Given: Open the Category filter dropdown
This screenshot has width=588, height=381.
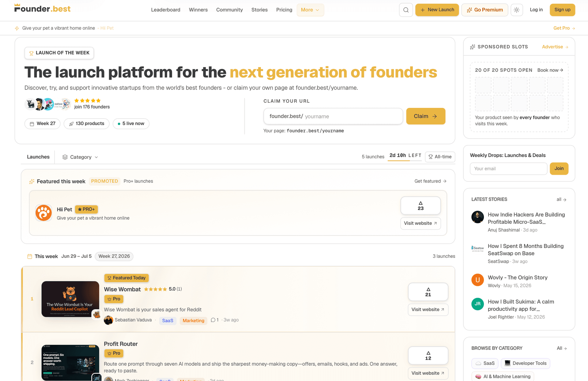Looking at the screenshot, I should coord(80,157).
